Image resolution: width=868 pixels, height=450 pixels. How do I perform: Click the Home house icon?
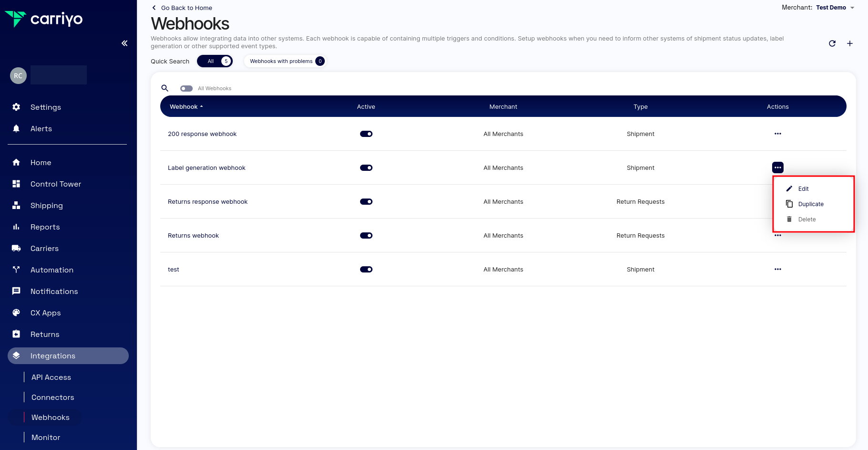tap(16, 162)
